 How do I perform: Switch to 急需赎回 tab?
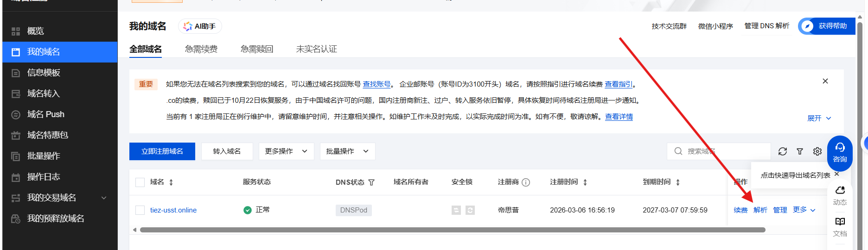(257, 49)
